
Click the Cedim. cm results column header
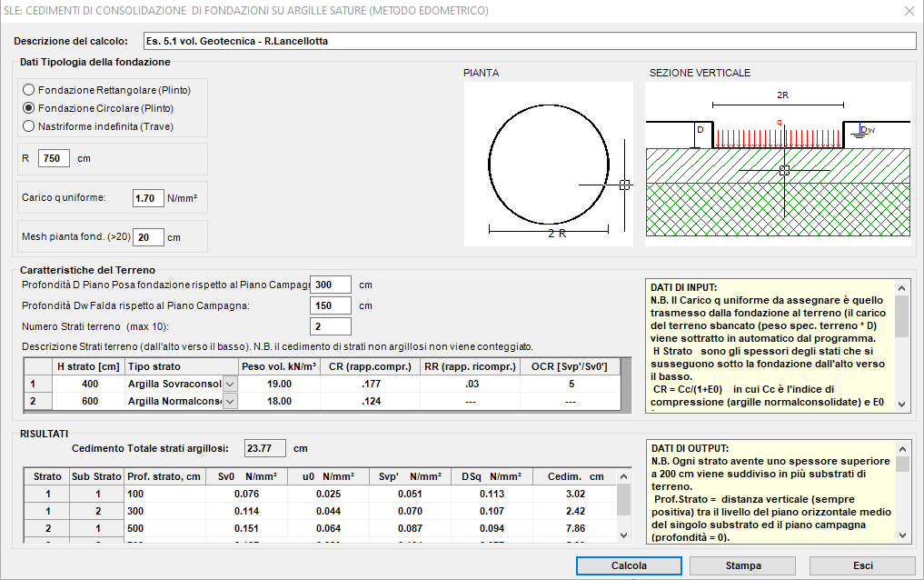click(575, 476)
